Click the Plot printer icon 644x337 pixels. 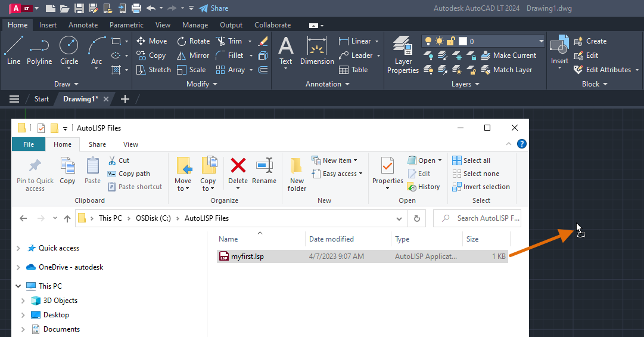[x=136, y=8]
